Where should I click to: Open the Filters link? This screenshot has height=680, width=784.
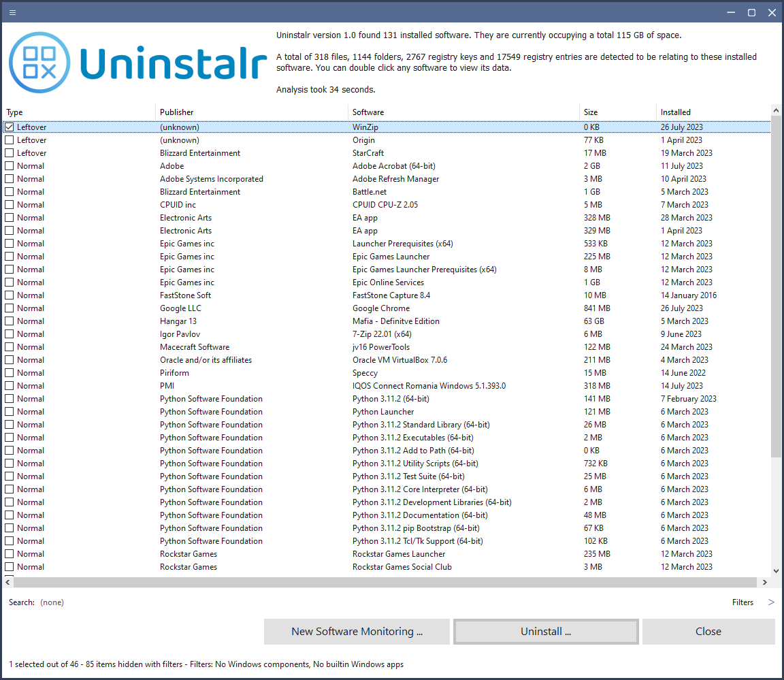[742, 602]
